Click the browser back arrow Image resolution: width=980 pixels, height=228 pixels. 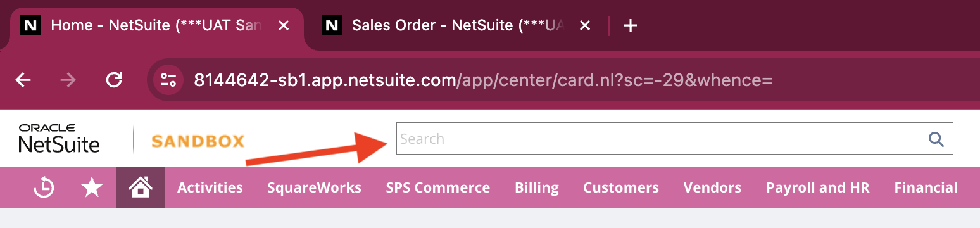click(x=23, y=80)
